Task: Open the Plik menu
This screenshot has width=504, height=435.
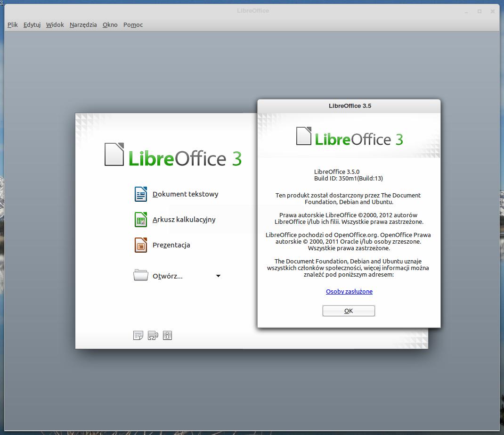Action: pyautogui.click(x=13, y=25)
